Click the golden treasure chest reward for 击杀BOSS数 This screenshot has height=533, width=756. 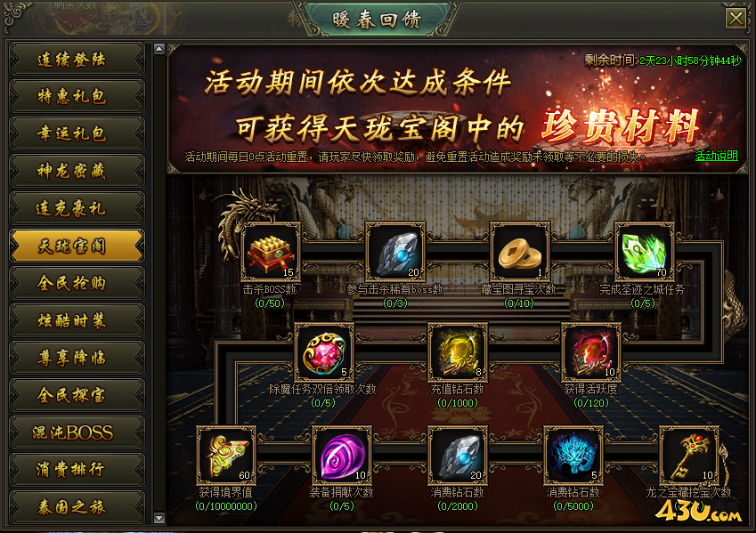271,252
